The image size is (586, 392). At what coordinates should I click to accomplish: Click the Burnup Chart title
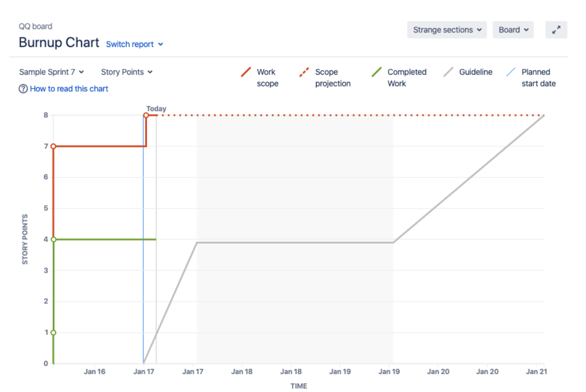click(x=59, y=43)
